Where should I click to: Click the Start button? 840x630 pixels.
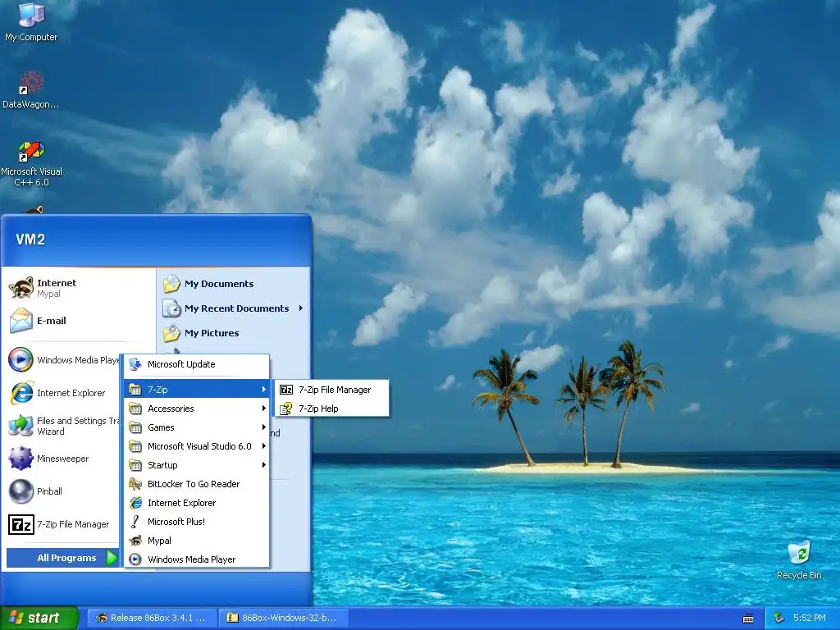click(39, 618)
